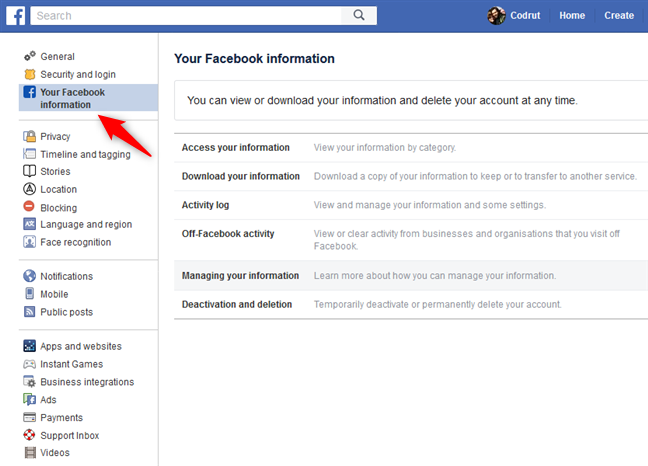Click the Ads icon
Screen dimensions: 648x466
[x=29, y=399]
